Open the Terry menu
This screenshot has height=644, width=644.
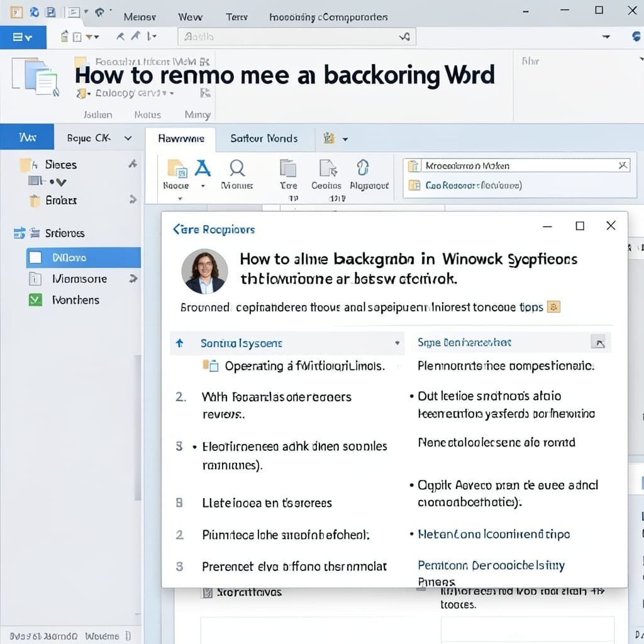(236, 17)
